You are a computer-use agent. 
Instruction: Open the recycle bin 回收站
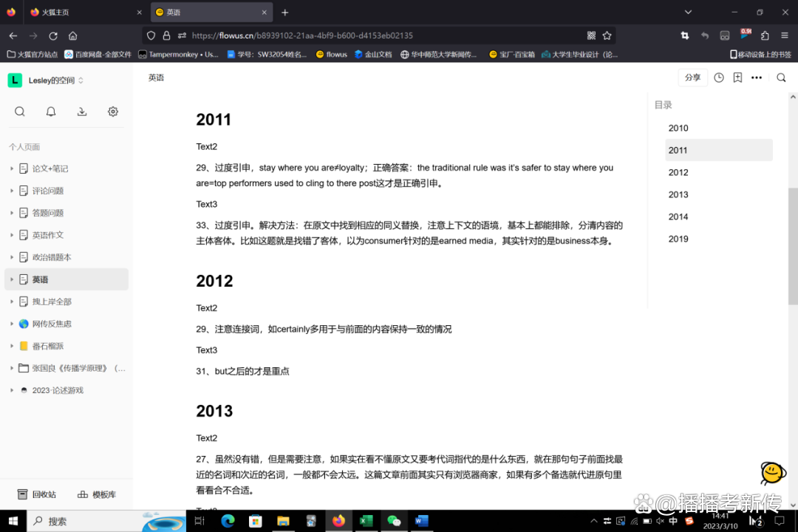tap(37, 494)
